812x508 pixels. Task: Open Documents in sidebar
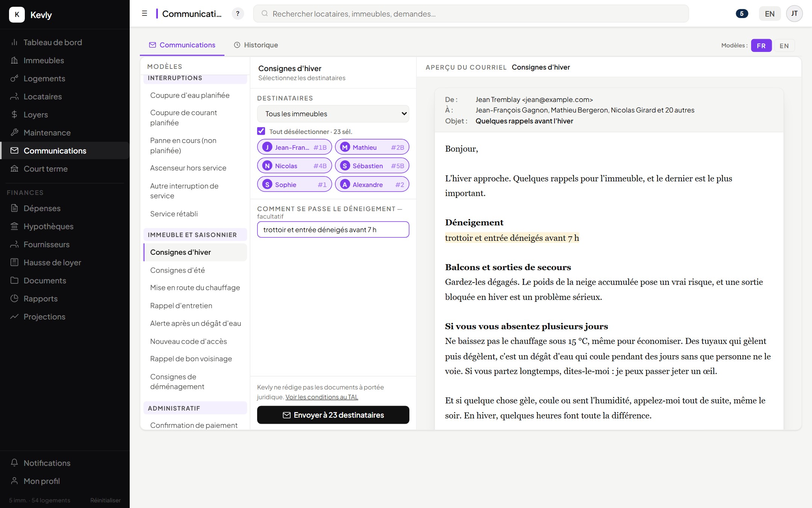tap(65, 280)
